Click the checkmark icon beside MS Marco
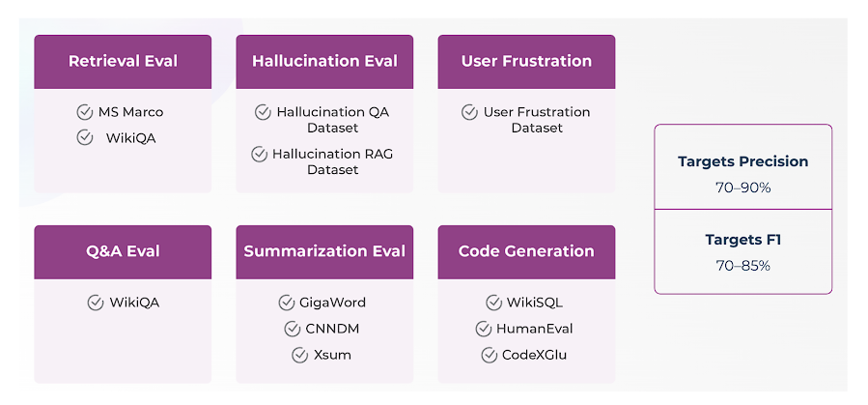868x405 pixels. click(85, 112)
